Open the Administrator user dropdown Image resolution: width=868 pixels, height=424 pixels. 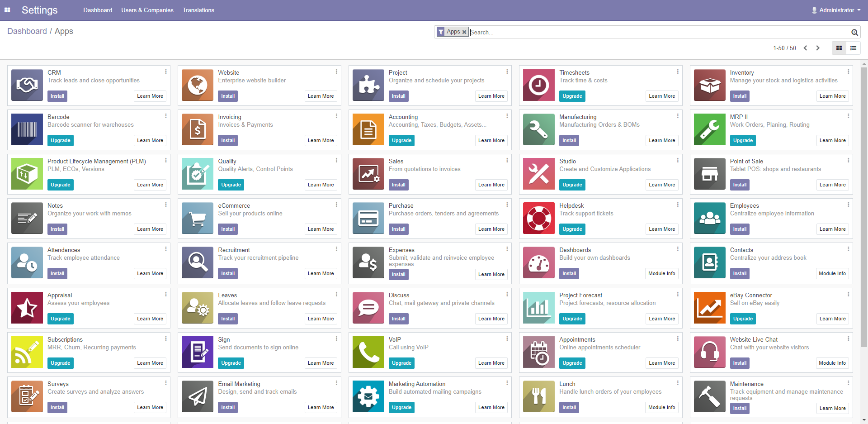pos(836,10)
